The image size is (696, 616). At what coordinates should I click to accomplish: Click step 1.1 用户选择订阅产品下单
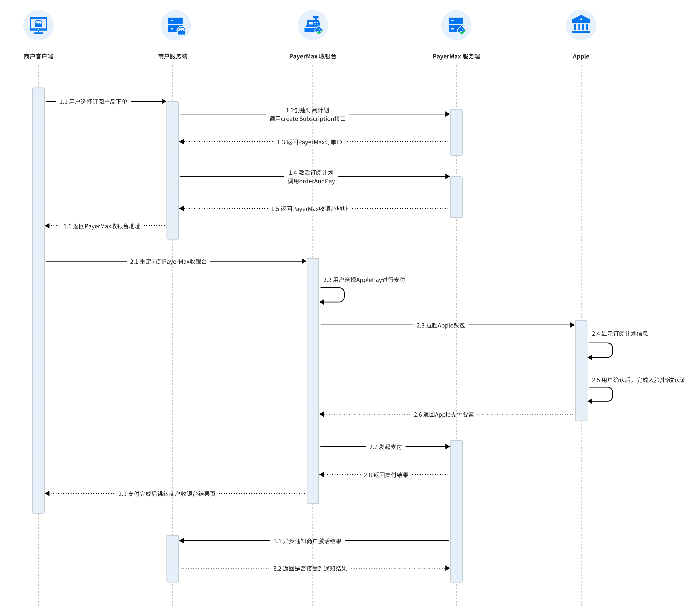click(x=93, y=101)
